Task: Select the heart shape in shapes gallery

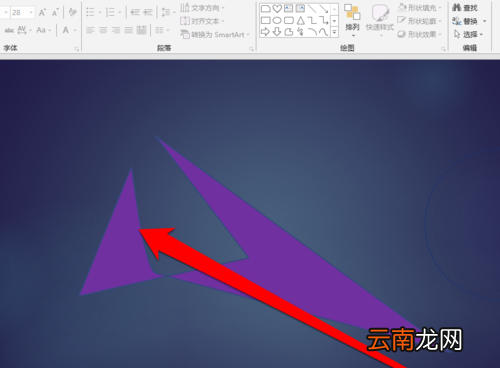Action: pos(277,8)
